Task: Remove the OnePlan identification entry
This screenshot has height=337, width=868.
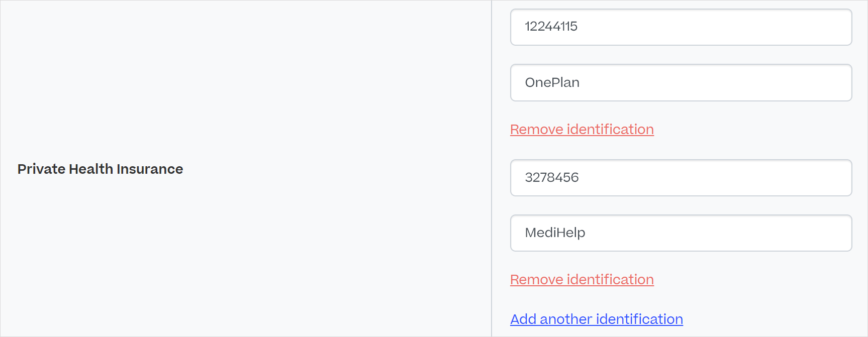Action: coord(582,130)
